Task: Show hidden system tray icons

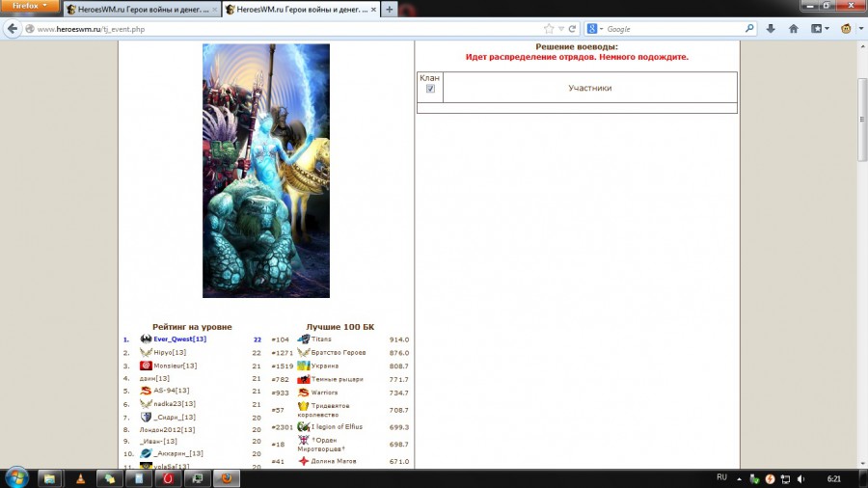Action: (739, 478)
